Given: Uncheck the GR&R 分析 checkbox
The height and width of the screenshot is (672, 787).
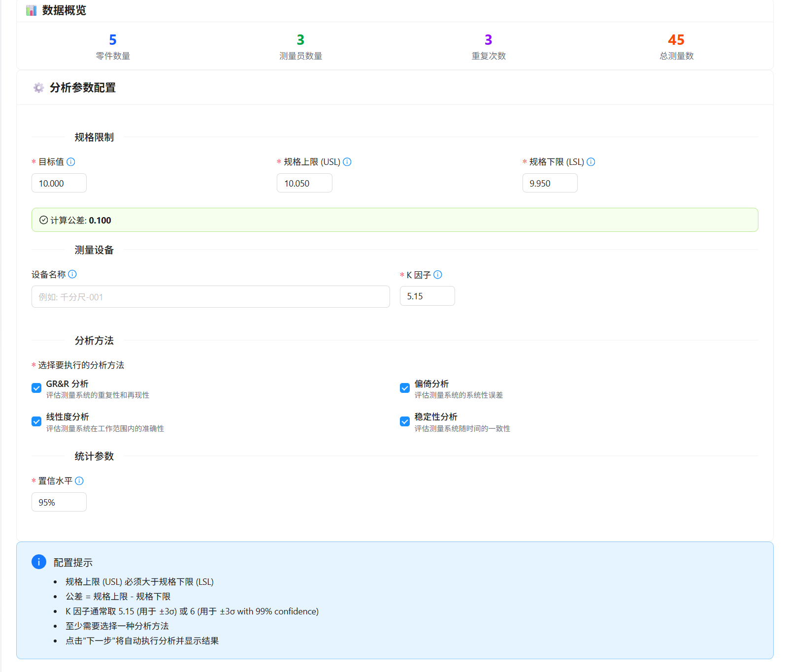Looking at the screenshot, I should click(x=36, y=388).
